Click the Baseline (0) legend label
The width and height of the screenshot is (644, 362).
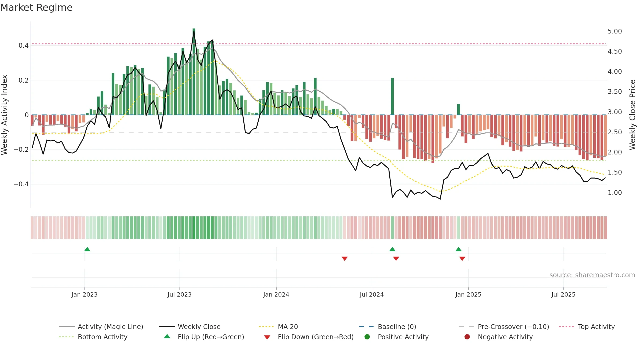[x=397, y=327]
